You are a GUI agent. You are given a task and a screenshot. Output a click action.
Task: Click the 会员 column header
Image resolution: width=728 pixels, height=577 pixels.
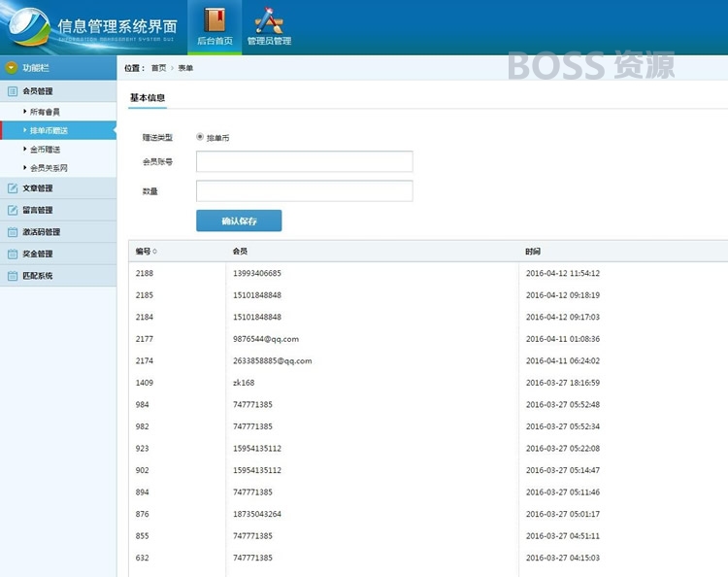240,252
